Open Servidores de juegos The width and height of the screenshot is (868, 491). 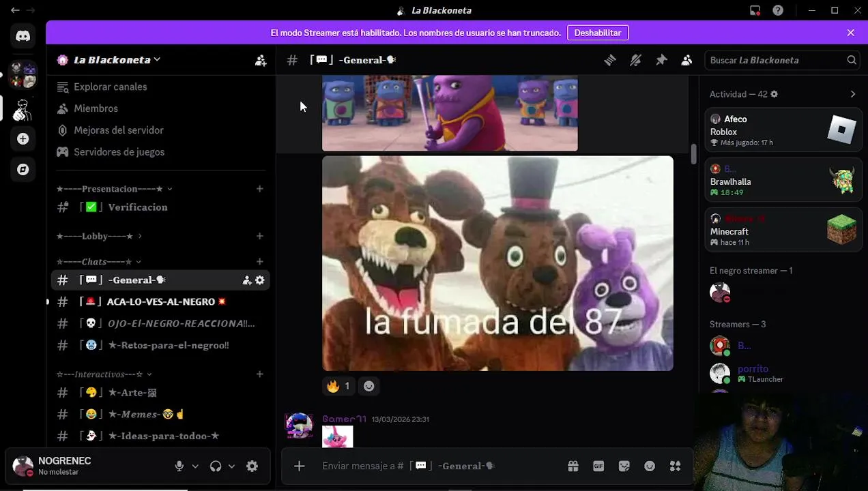tap(160, 152)
